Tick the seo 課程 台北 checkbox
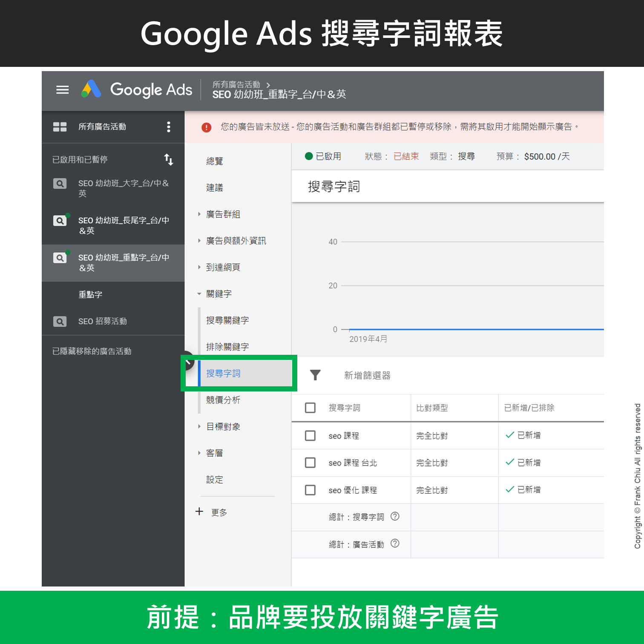 coord(310,463)
